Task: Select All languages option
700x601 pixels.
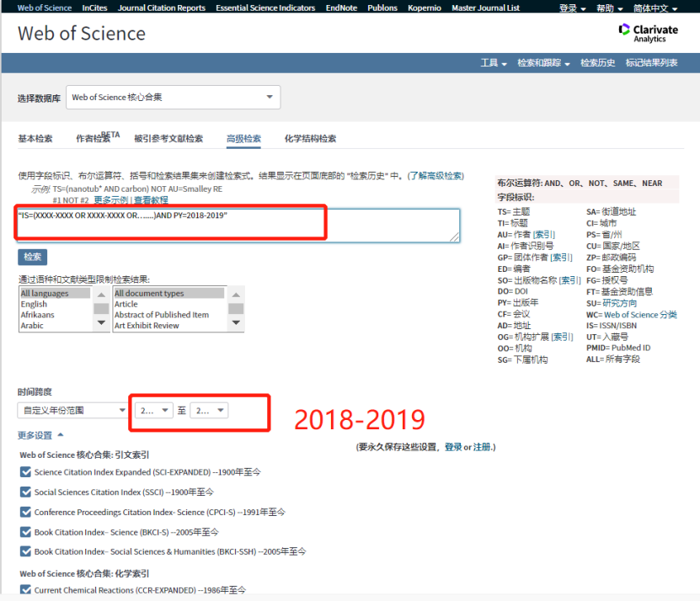Action: pos(56,293)
